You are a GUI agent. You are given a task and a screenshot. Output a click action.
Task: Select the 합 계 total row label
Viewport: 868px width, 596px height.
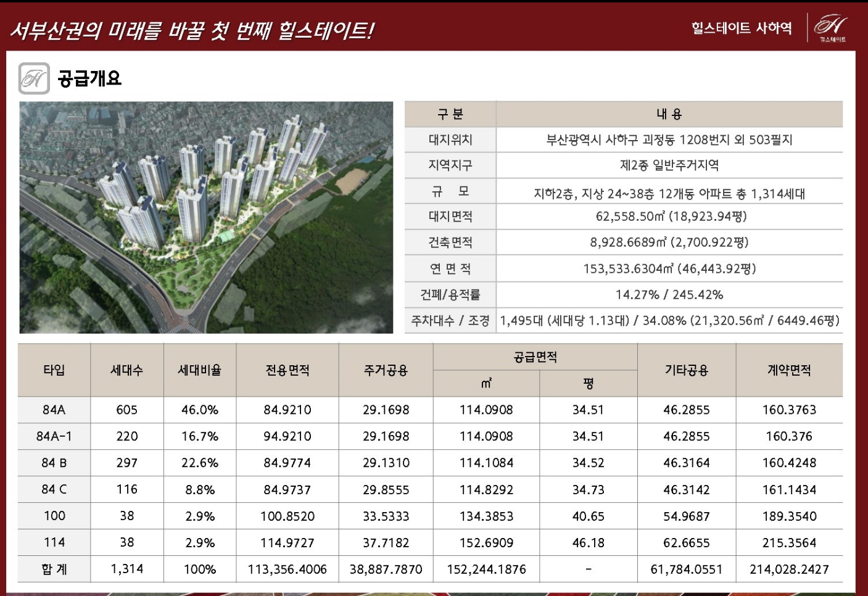54,569
